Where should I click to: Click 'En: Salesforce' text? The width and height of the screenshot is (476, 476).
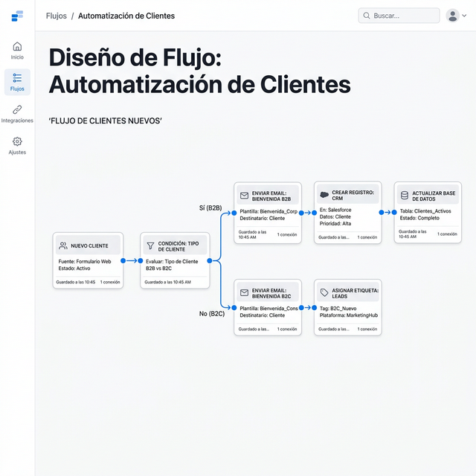coord(335,210)
